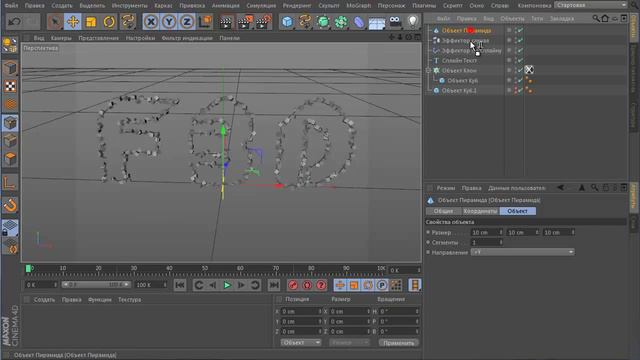Click the render view clapperboard icon
The width and height of the screenshot is (640, 360).
point(225,21)
